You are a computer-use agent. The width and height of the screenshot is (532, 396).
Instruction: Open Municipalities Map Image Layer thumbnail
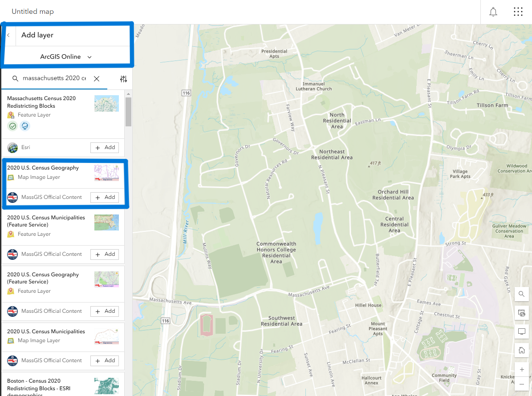(x=106, y=336)
